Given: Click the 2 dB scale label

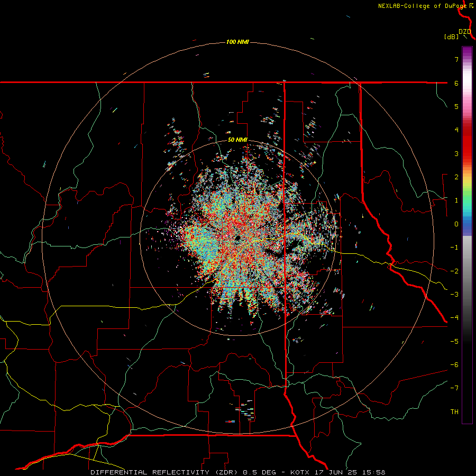Looking at the screenshot, I should tap(456, 177).
